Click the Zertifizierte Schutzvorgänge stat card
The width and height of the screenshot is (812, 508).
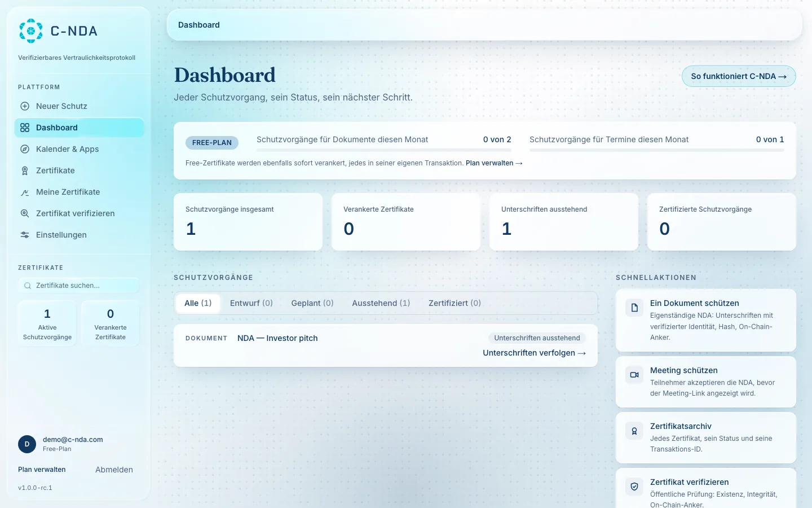[722, 222]
